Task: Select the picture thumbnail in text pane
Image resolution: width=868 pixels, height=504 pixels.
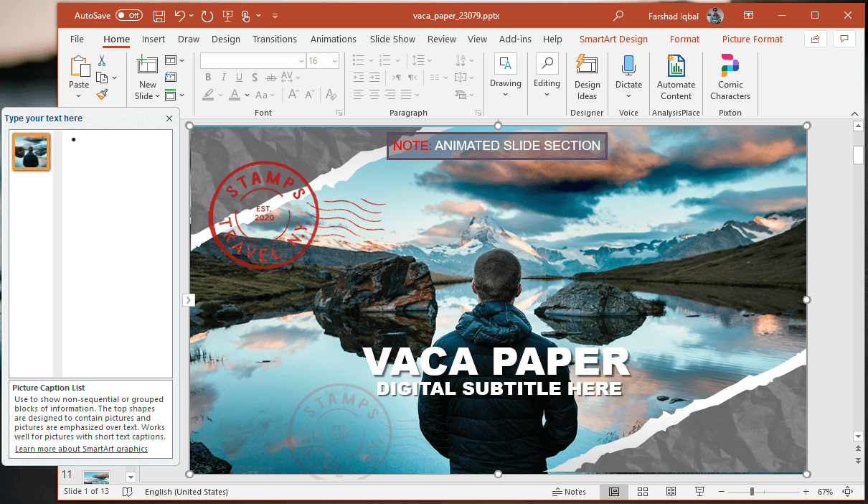Action: pyautogui.click(x=31, y=151)
